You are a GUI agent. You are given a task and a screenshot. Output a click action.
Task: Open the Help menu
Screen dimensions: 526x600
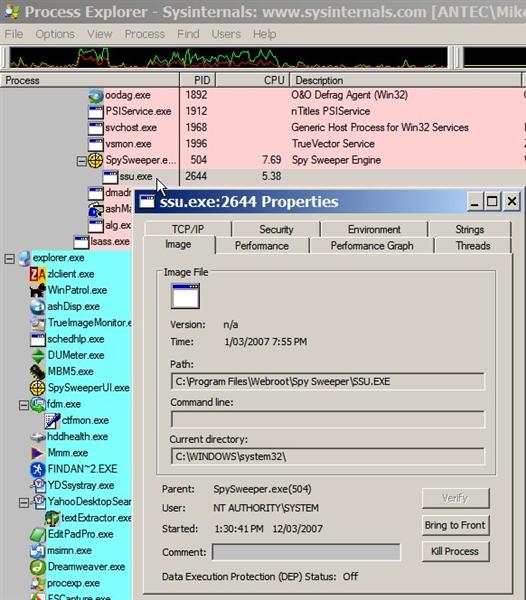[x=264, y=34]
